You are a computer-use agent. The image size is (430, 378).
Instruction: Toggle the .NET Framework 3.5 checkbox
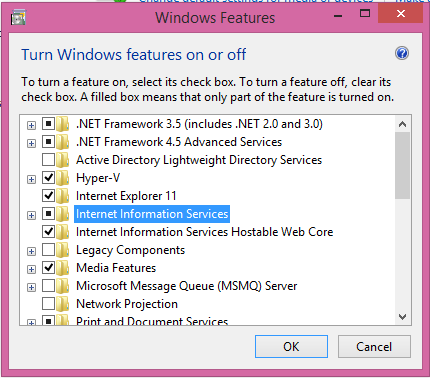[48, 124]
